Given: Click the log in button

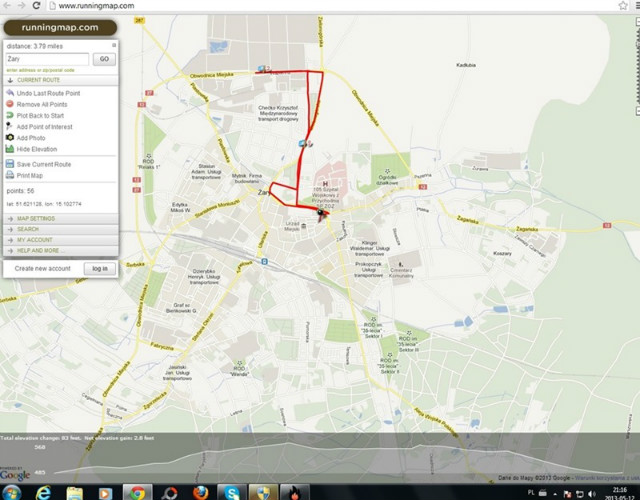Looking at the screenshot, I should point(100,269).
